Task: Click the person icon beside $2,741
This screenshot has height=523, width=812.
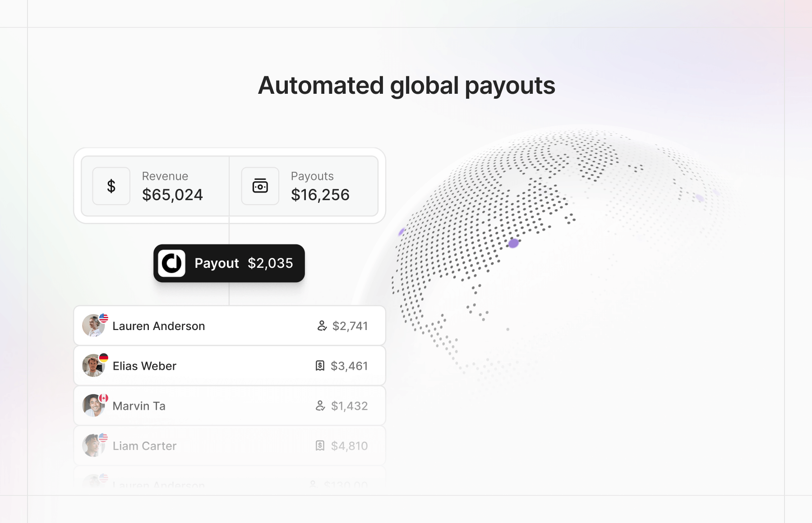Action: [322, 326]
